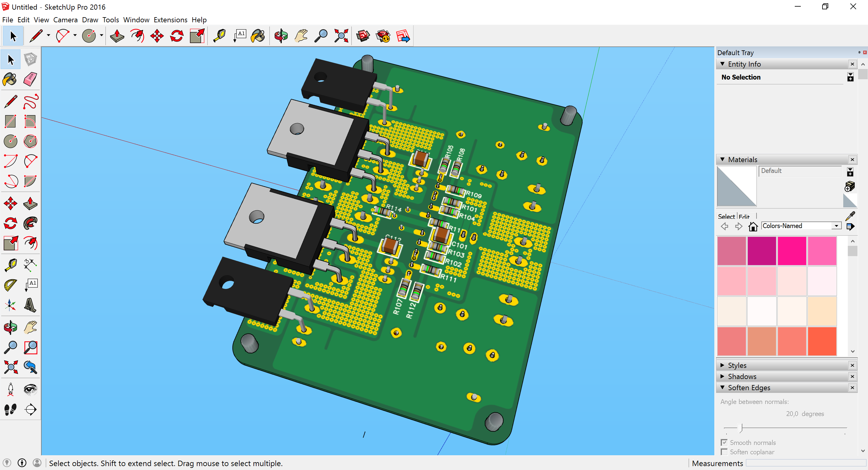868x470 pixels.
Task: Toggle the Smooth normals checkbox
Action: tap(724, 442)
